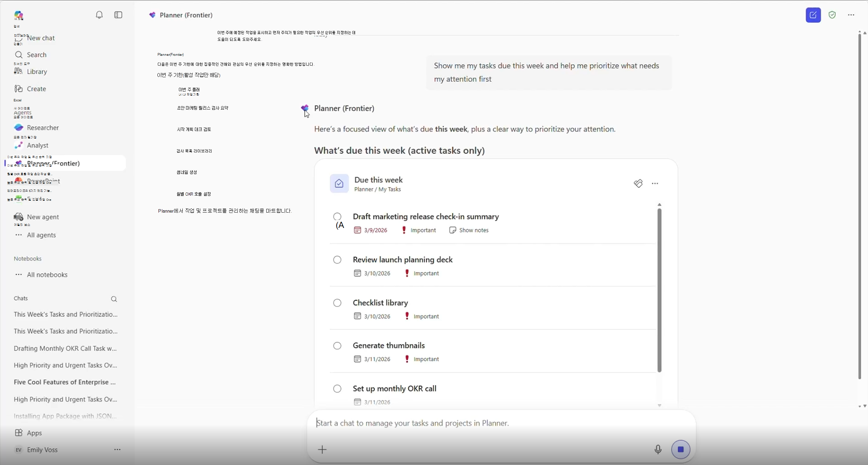Stop the response with the stop button

point(681,449)
